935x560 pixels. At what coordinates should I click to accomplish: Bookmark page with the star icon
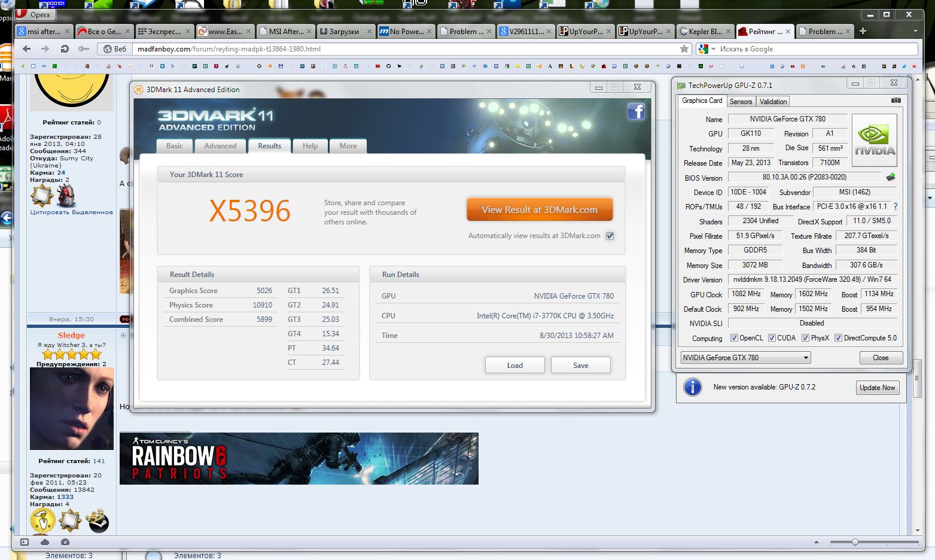[684, 49]
